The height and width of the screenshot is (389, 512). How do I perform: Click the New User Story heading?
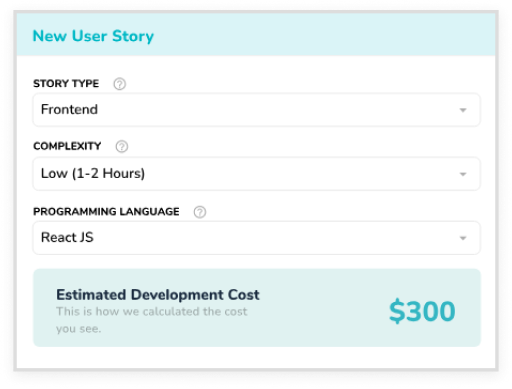(93, 36)
